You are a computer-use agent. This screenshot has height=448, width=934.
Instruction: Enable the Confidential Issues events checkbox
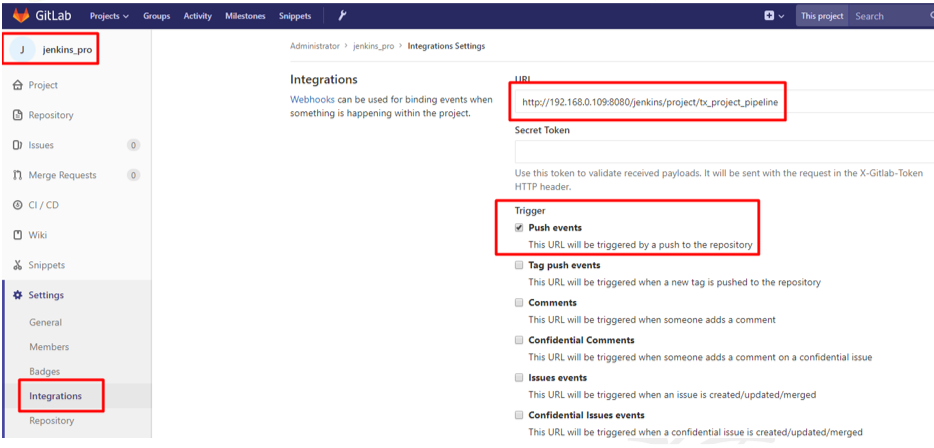coord(519,415)
